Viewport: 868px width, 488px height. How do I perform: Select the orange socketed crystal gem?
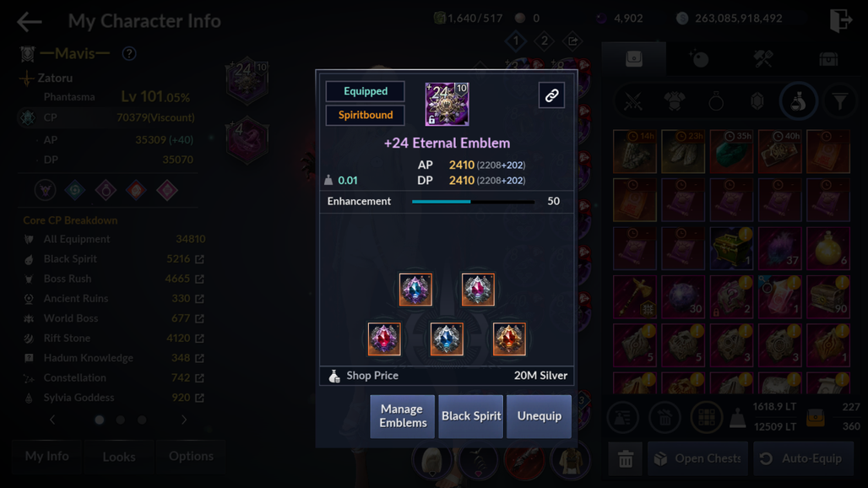[509, 339]
